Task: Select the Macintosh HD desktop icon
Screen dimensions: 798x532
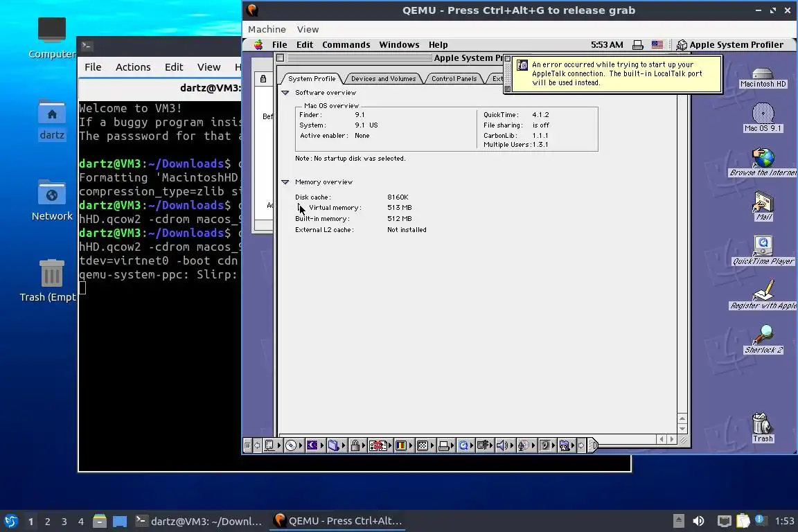Action: tap(763, 78)
